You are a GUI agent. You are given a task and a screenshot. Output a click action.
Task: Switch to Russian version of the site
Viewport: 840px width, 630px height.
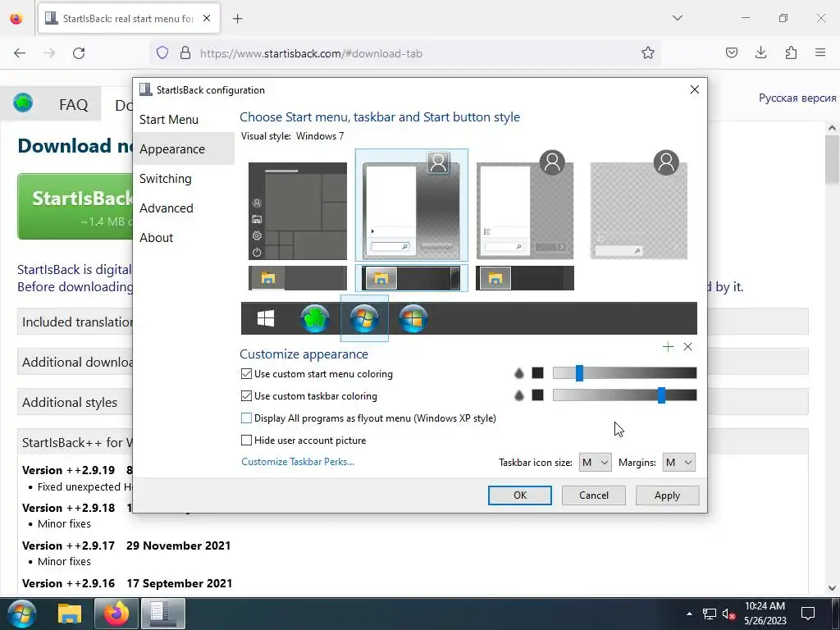click(x=797, y=98)
